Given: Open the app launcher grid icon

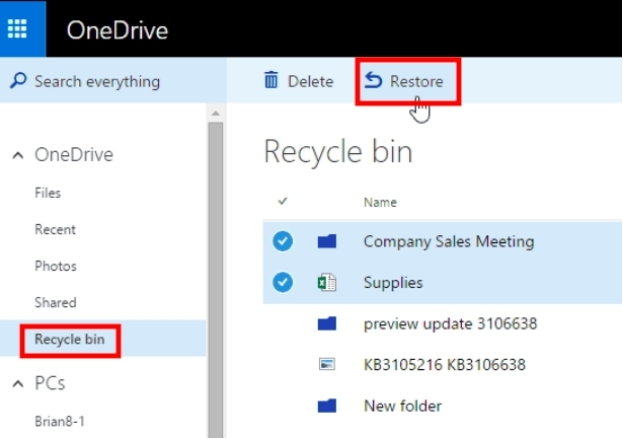Looking at the screenshot, I should [17, 29].
